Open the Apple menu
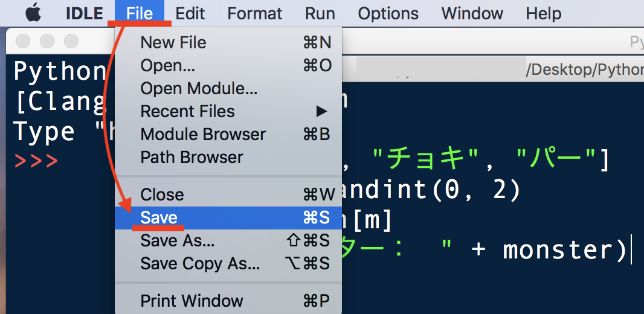Viewport: 644px width, 314px height. [33, 13]
